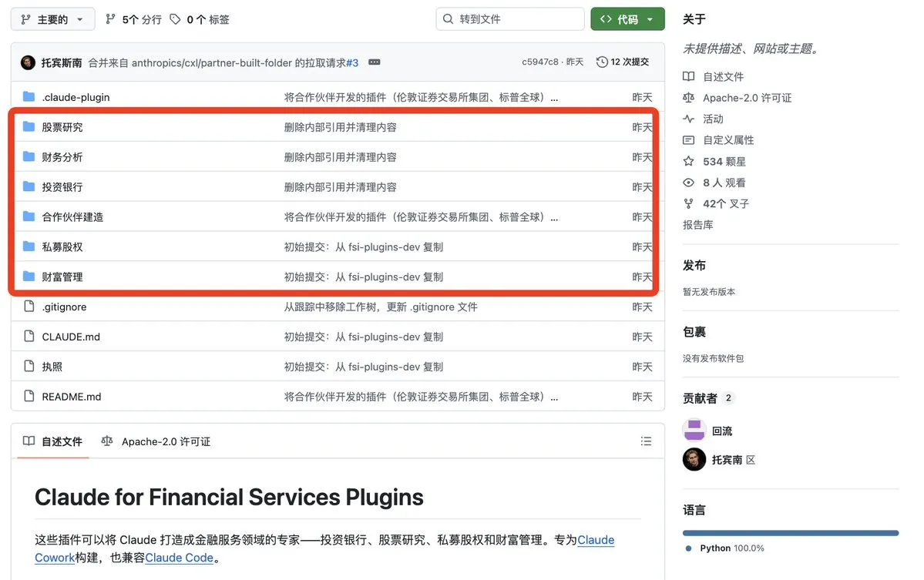Open pull request #3 link

click(x=352, y=62)
